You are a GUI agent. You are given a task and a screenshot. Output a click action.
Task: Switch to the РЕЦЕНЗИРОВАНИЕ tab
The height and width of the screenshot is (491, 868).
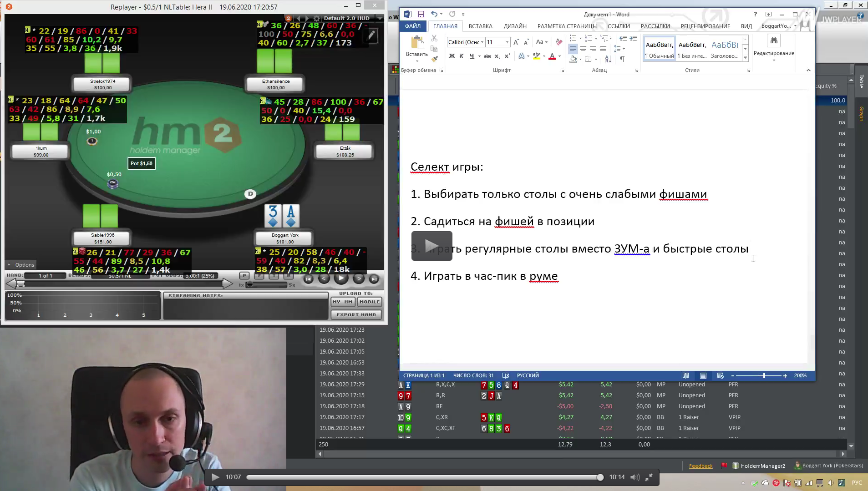pos(706,26)
